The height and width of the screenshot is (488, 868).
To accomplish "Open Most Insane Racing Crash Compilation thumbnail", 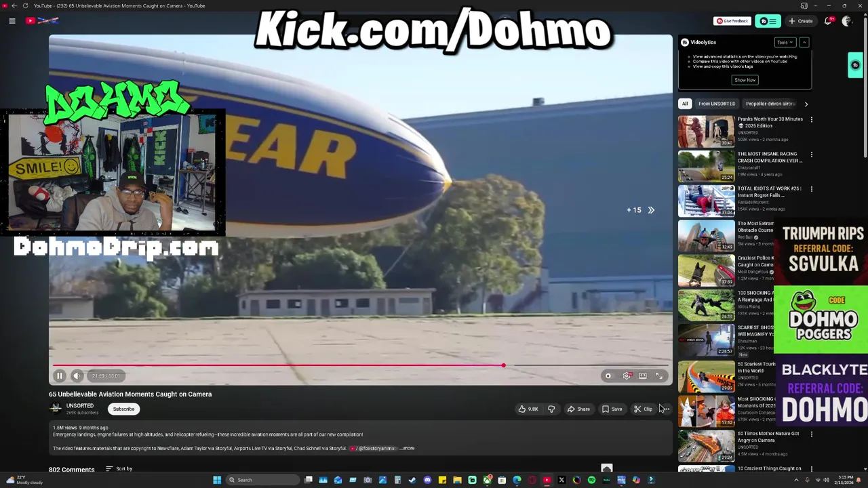I will point(706,166).
